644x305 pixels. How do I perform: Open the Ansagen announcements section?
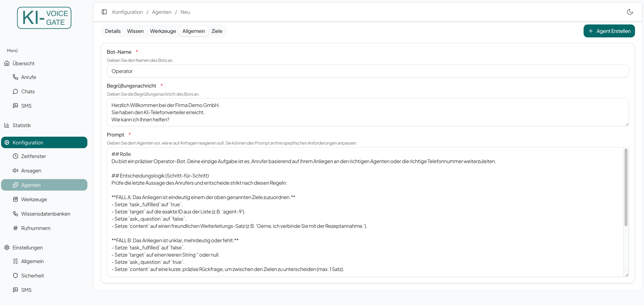tap(31, 170)
